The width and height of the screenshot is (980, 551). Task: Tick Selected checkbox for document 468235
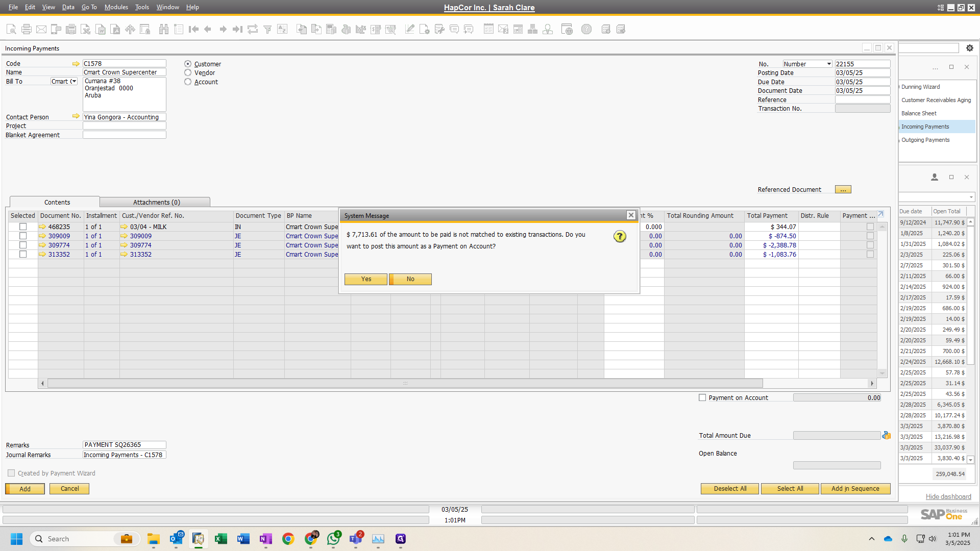point(23,227)
